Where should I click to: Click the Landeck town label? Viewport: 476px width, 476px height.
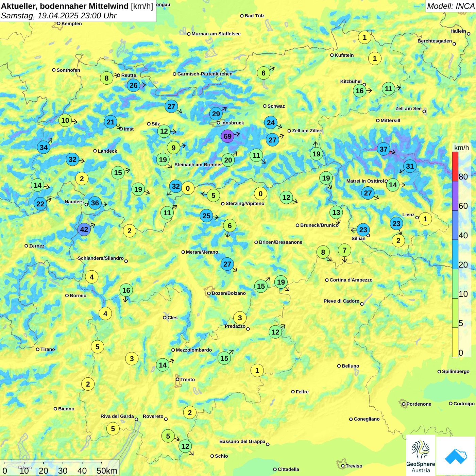pos(107,151)
